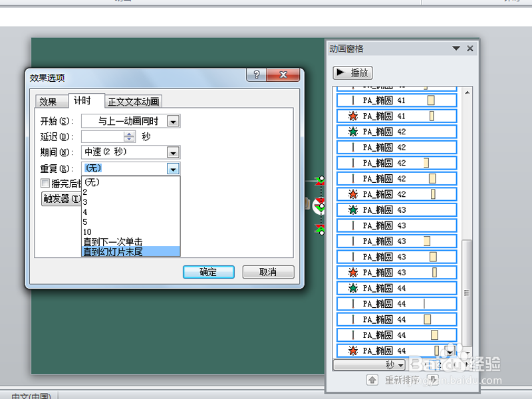
Task: Choose 直到下一次单击 in the repeat list
Action: (130, 241)
